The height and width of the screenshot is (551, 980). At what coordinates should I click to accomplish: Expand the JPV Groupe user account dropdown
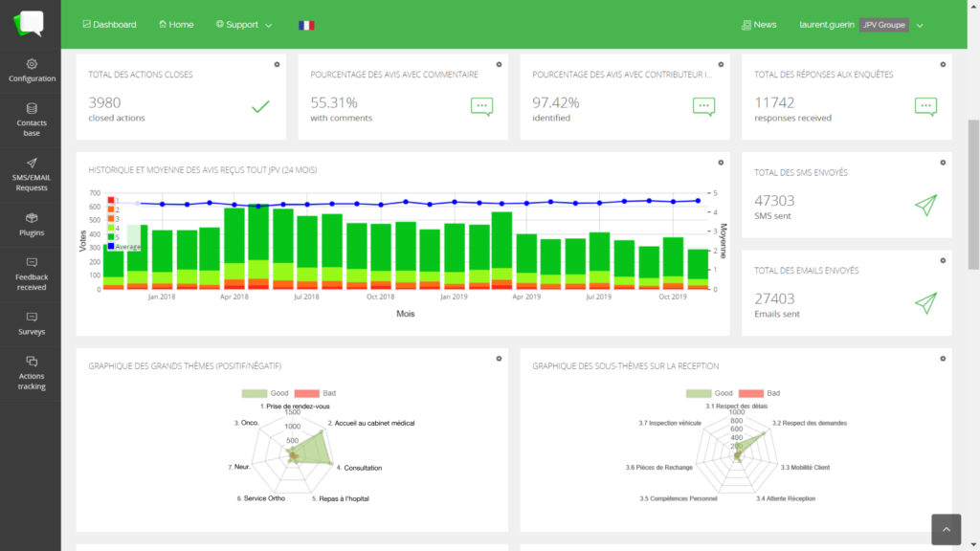892,25
